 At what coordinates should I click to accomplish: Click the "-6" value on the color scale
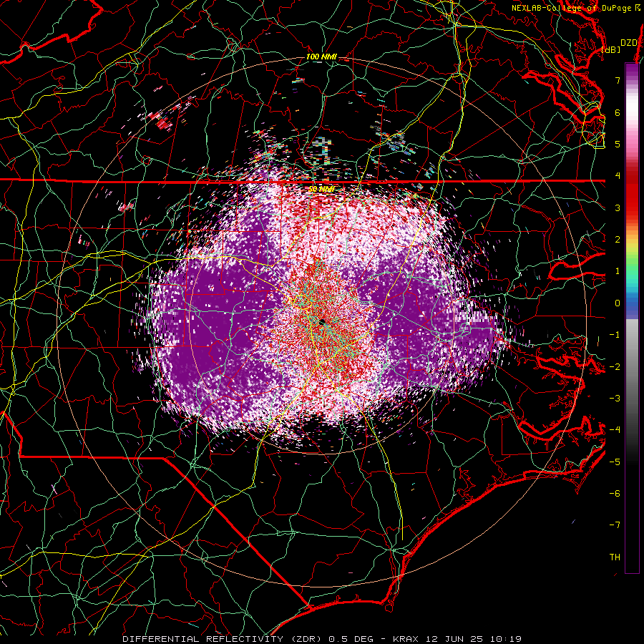pos(615,493)
